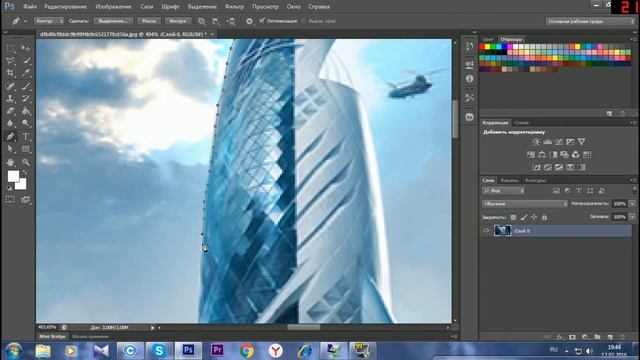Viewport: 640px width, 360px height.
Task: Select the Blur tool
Action: (x=10, y=123)
